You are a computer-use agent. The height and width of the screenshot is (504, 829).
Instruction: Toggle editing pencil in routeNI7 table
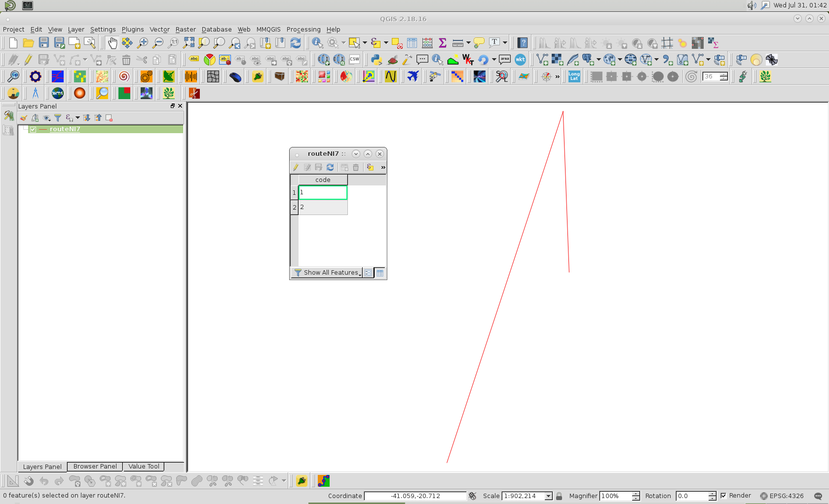click(296, 168)
